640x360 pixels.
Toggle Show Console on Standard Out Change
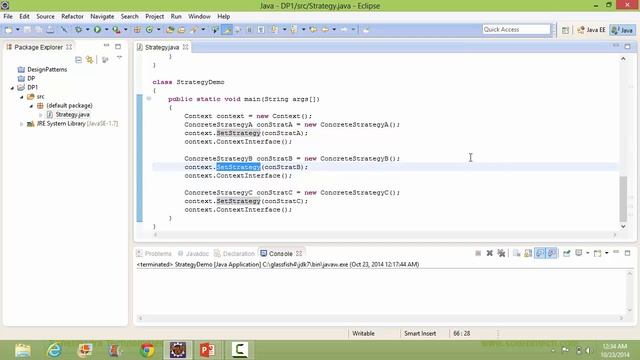(x=540, y=253)
